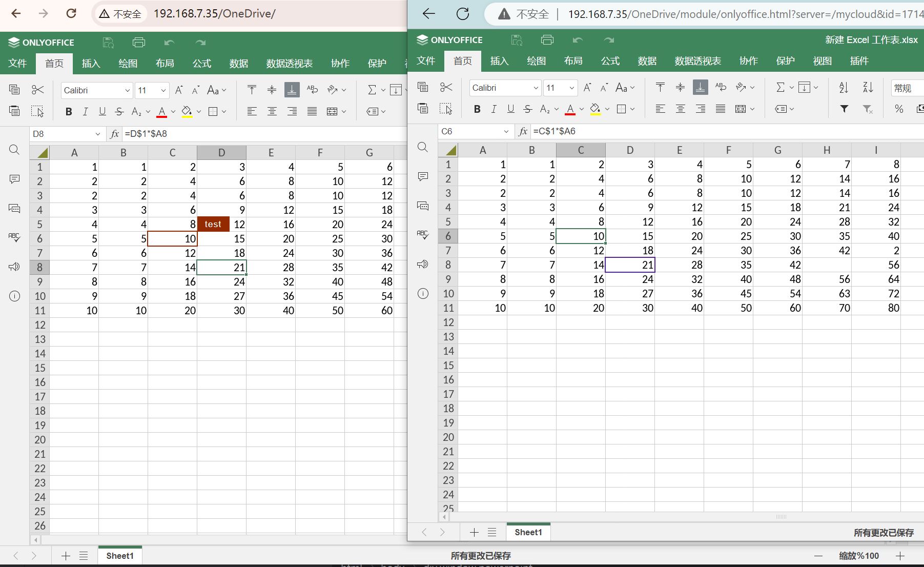Click the Save icon in the header

[x=516, y=39]
